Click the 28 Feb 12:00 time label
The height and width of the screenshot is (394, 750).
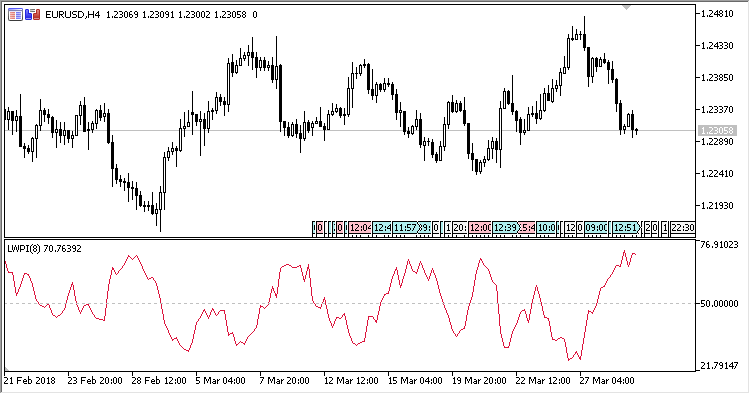159,381
